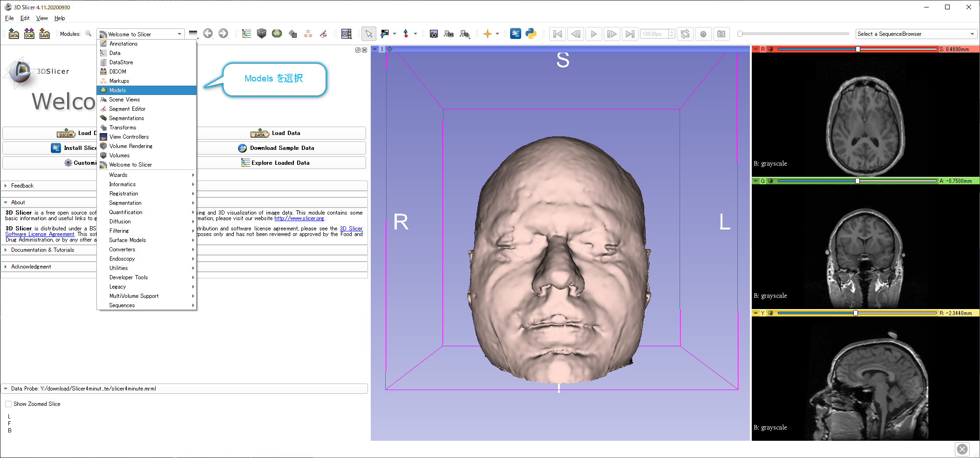Open the Segment Editor toolbar icon
This screenshot has width=980, height=458.
pyautogui.click(x=323, y=34)
